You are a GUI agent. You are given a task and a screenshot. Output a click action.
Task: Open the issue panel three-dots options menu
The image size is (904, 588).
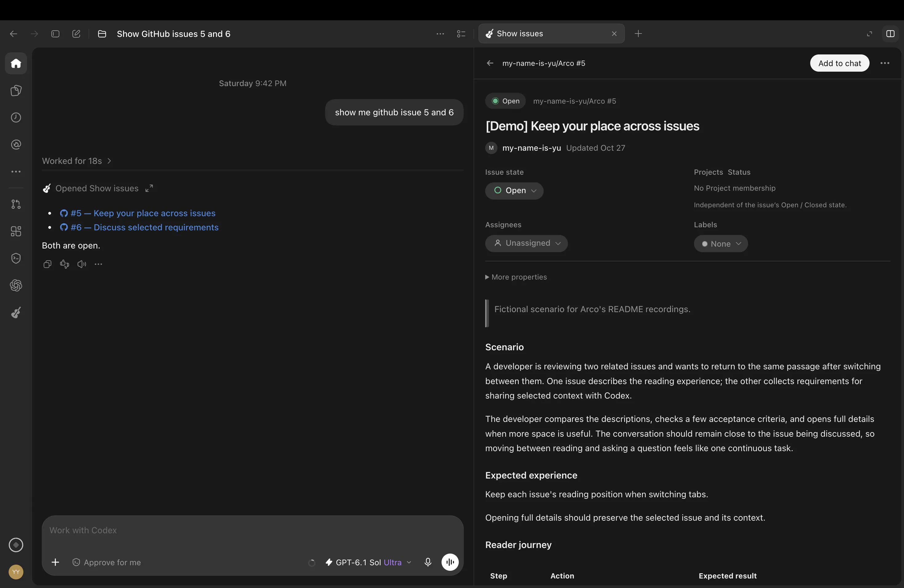click(885, 63)
